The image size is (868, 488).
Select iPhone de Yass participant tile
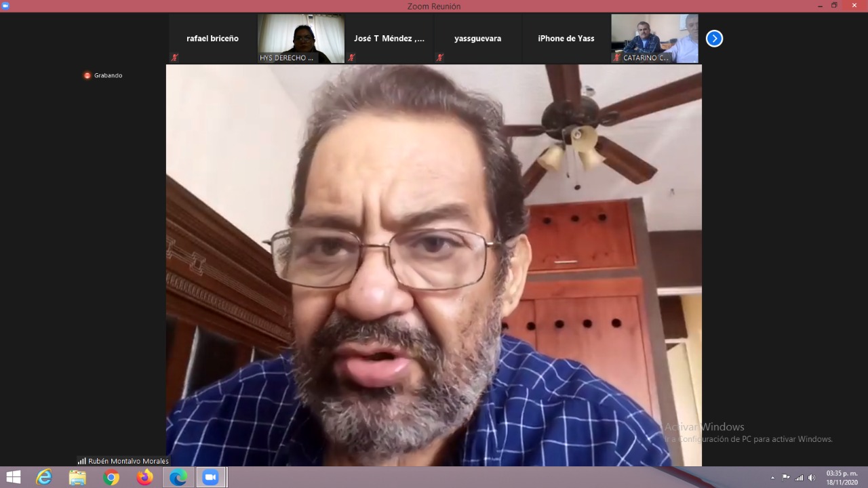click(x=566, y=39)
